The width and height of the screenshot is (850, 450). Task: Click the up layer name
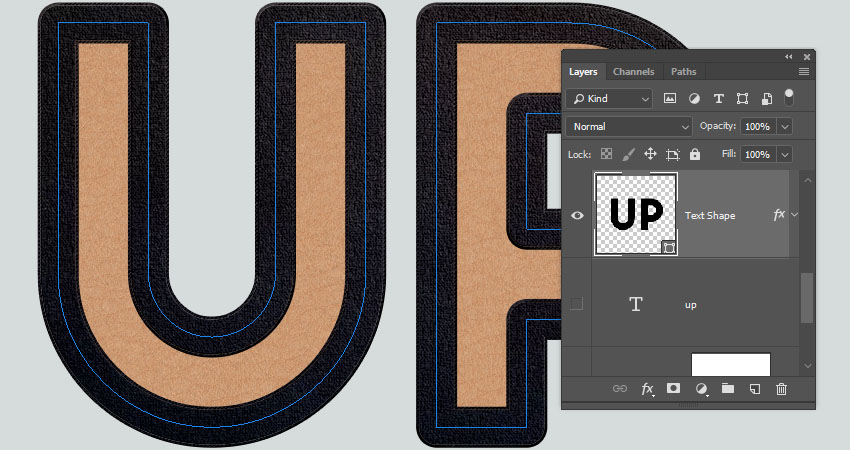[691, 305]
